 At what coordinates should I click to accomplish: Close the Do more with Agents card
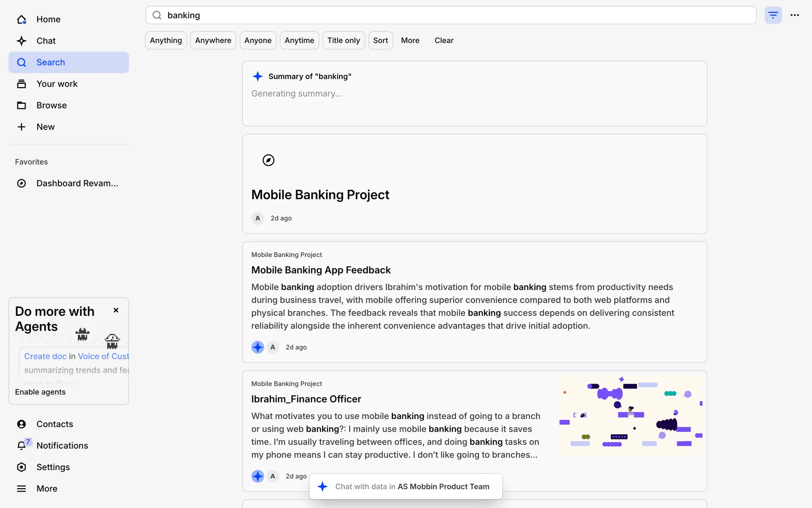(116, 310)
